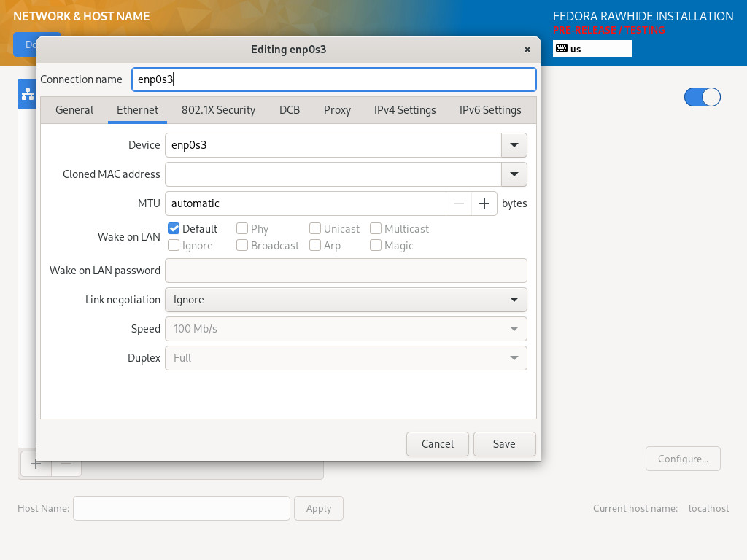Click the Done button behind the dialog
This screenshot has width=747, height=560.
pyautogui.click(x=25, y=44)
